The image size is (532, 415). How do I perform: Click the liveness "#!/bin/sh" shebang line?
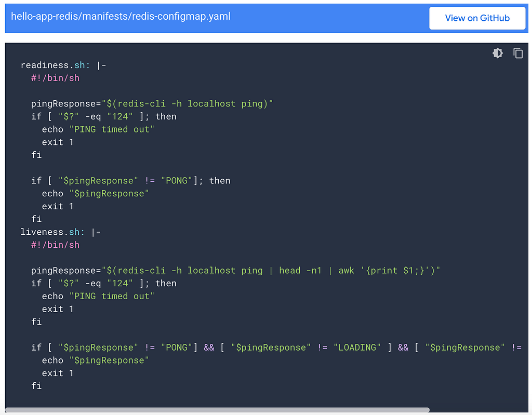pyautogui.click(x=55, y=245)
